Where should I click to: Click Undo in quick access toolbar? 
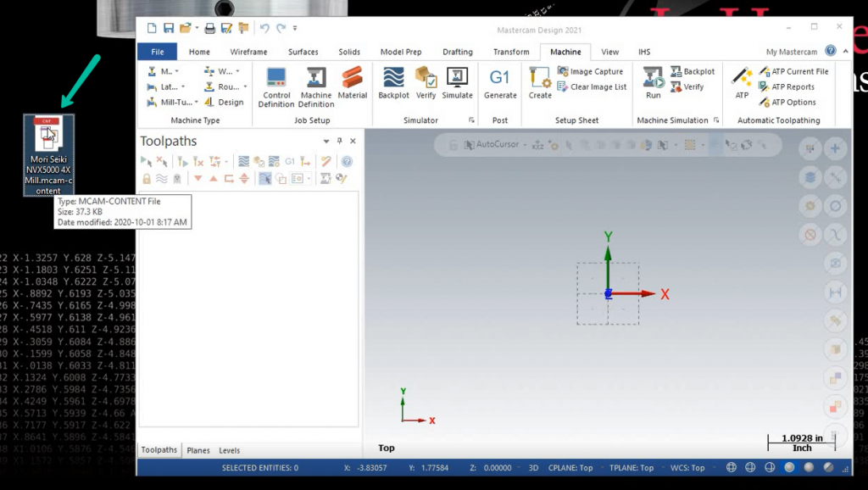tap(264, 28)
